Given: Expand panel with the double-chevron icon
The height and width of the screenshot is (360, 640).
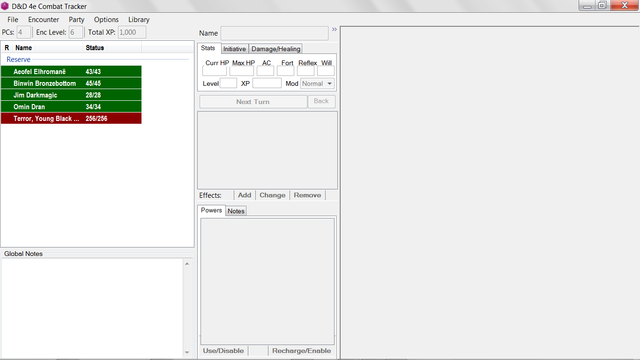Looking at the screenshot, I should point(334,29).
